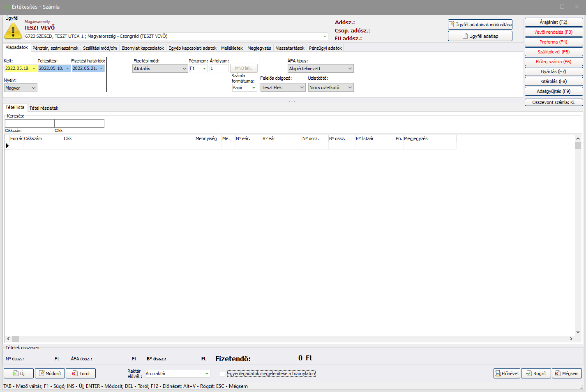Switch to the Pénztár, számlaszámok tab

tap(55, 48)
